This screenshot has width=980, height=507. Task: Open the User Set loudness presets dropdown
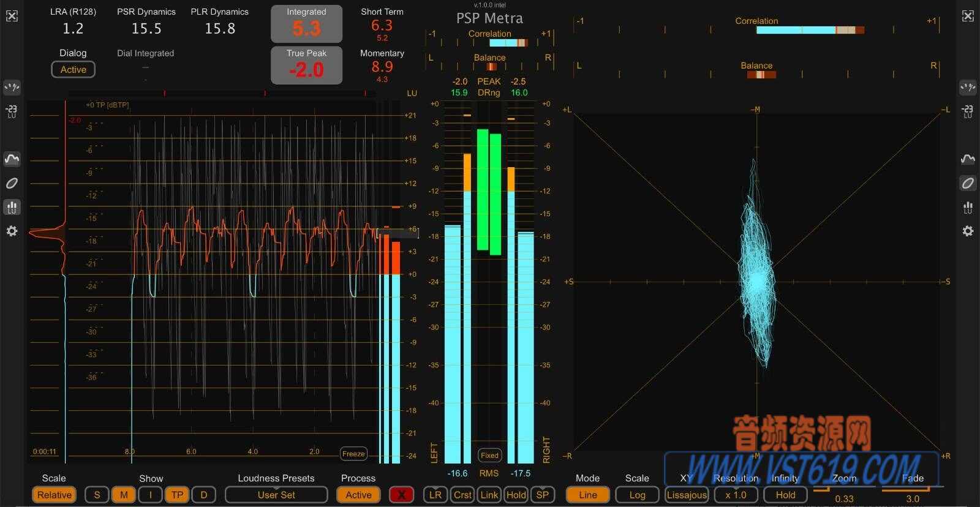pos(276,495)
